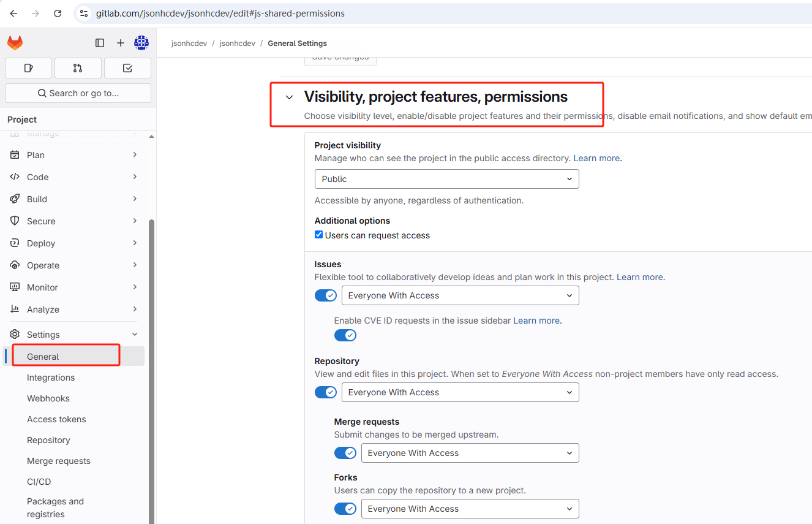Open the merge requests shortcut icon
Image resolution: width=812 pixels, height=524 pixels.
pyautogui.click(x=78, y=68)
